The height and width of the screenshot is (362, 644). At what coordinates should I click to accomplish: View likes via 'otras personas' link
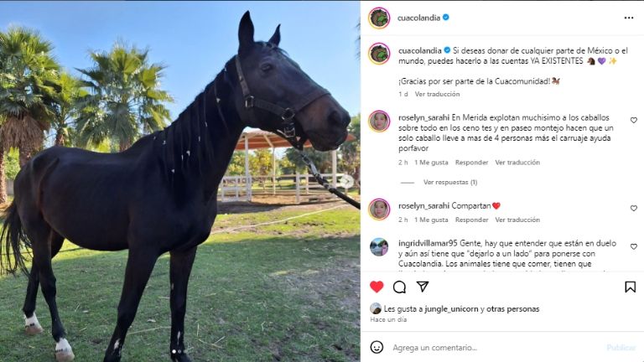tap(513, 309)
